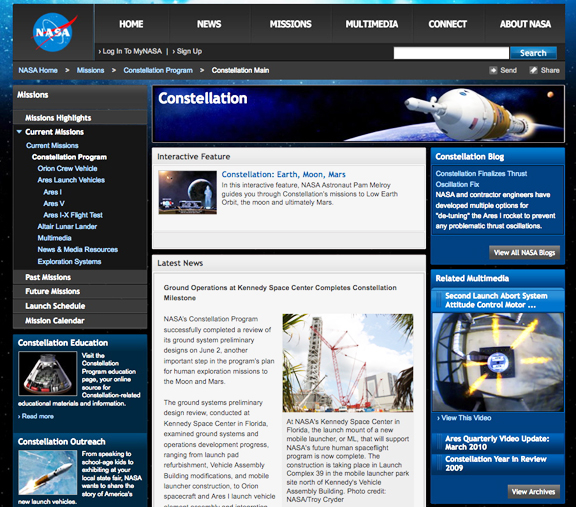Click the Share icon
Viewport: 576px width, 507px height.
[x=533, y=70]
